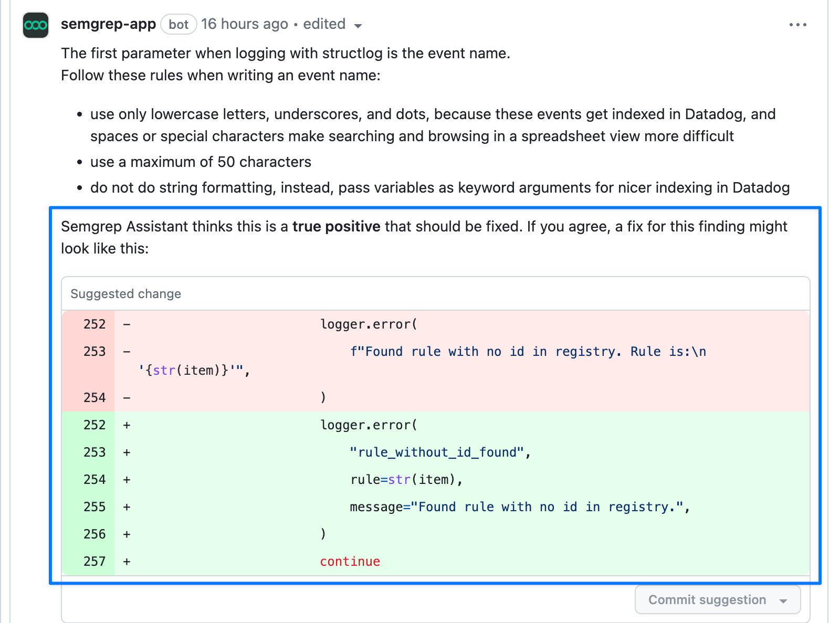Image resolution: width=840 pixels, height=623 pixels.
Task: Click the plus marker on added line 256
Action: coord(127,534)
